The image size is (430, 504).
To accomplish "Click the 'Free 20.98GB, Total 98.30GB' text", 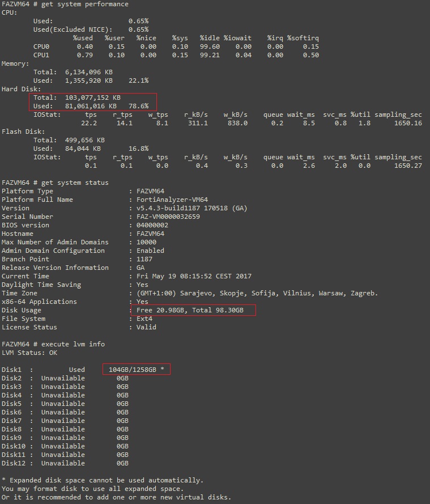I will [190, 310].
